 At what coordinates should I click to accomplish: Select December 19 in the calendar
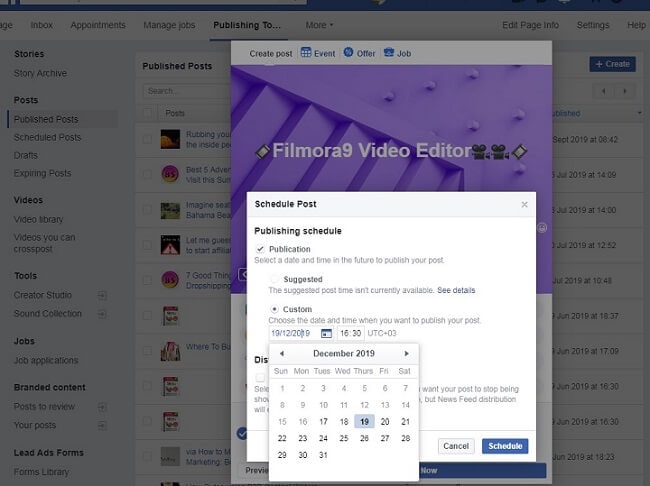tap(364, 422)
